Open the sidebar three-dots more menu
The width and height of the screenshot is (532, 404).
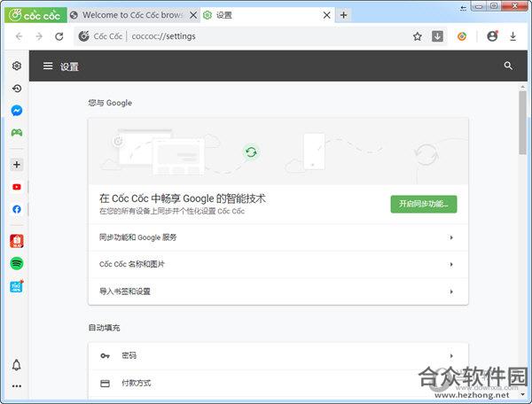pyautogui.click(x=17, y=385)
